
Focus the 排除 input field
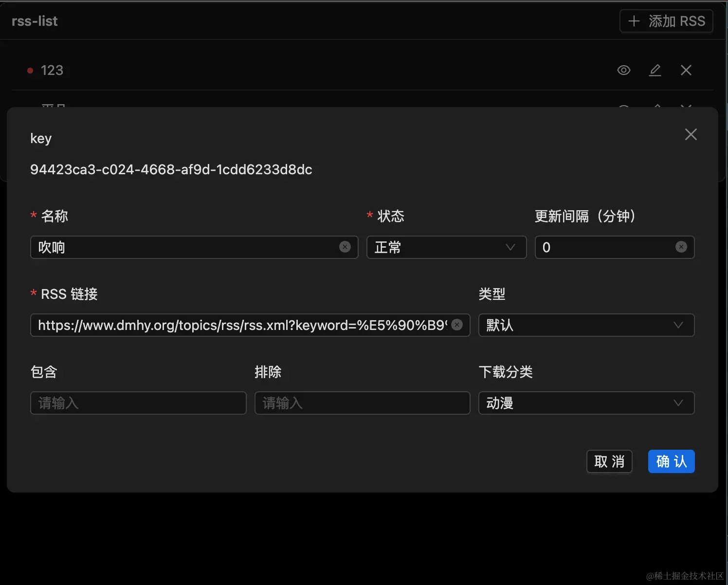tap(362, 403)
